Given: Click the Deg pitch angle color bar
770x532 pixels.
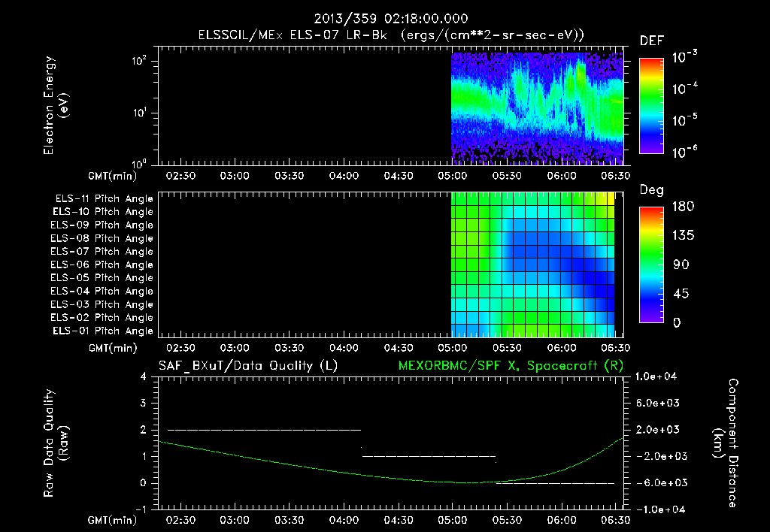Looking at the screenshot, I should pyautogui.click(x=651, y=264).
